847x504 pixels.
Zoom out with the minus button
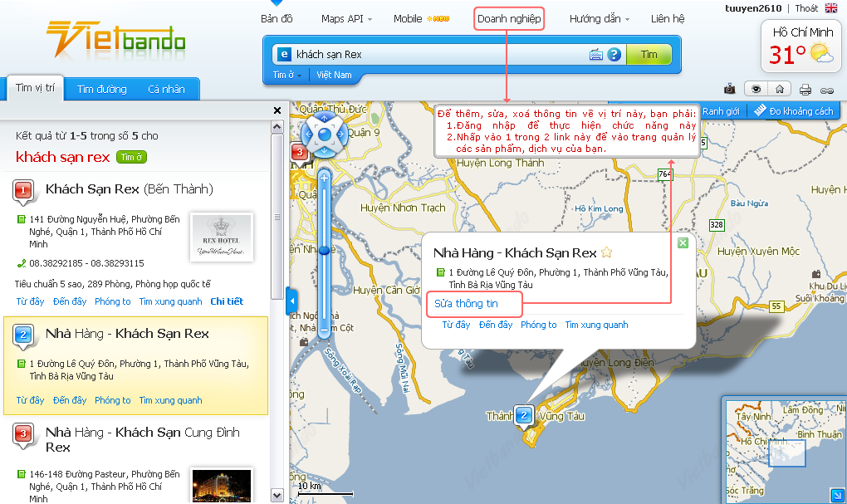[324, 330]
